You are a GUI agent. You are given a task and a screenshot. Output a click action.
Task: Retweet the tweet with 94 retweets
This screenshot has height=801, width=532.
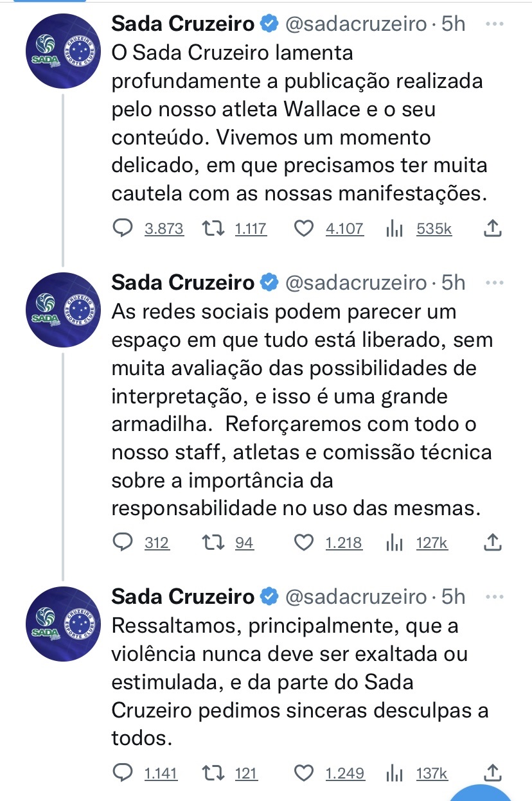pyautogui.click(x=211, y=543)
